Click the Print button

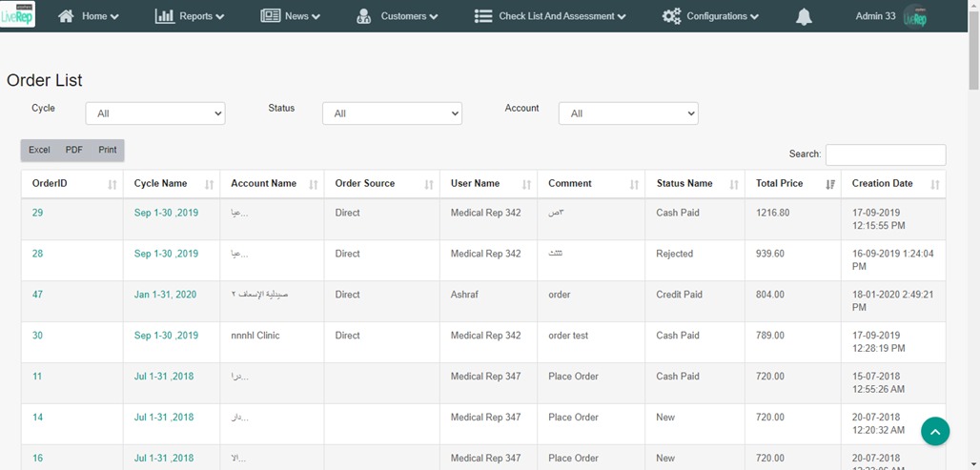point(108,150)
